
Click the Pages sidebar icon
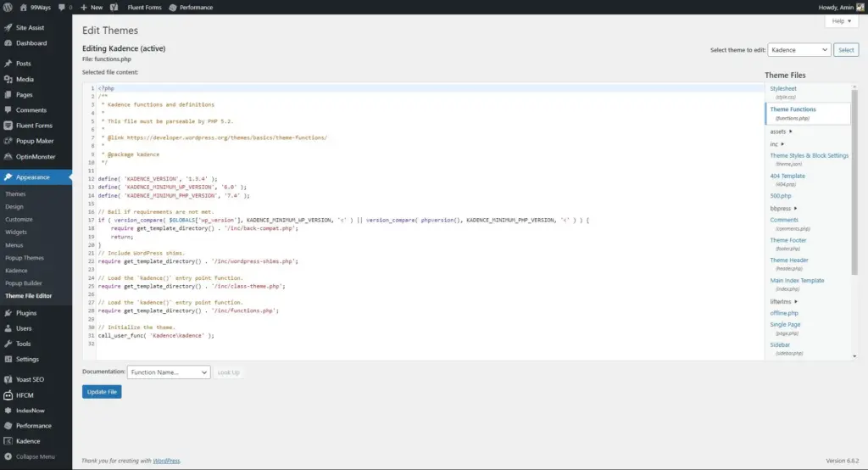[8, 95]
